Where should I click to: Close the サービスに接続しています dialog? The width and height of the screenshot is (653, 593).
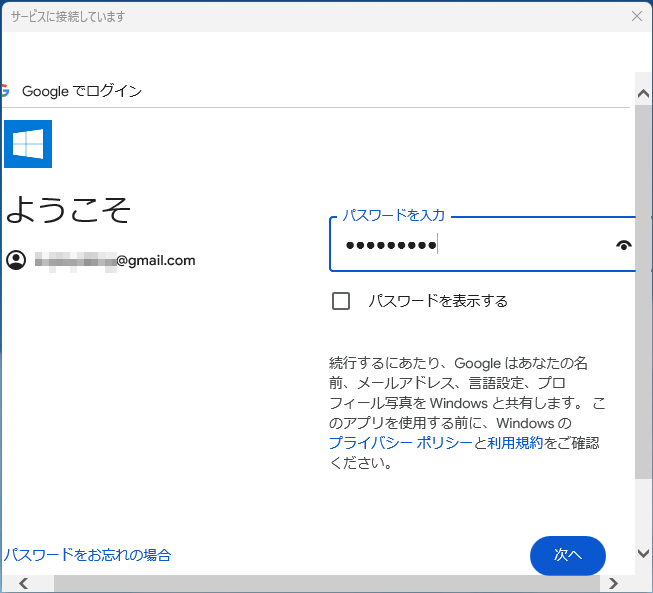pyautogui.click(x=637, y=16)
